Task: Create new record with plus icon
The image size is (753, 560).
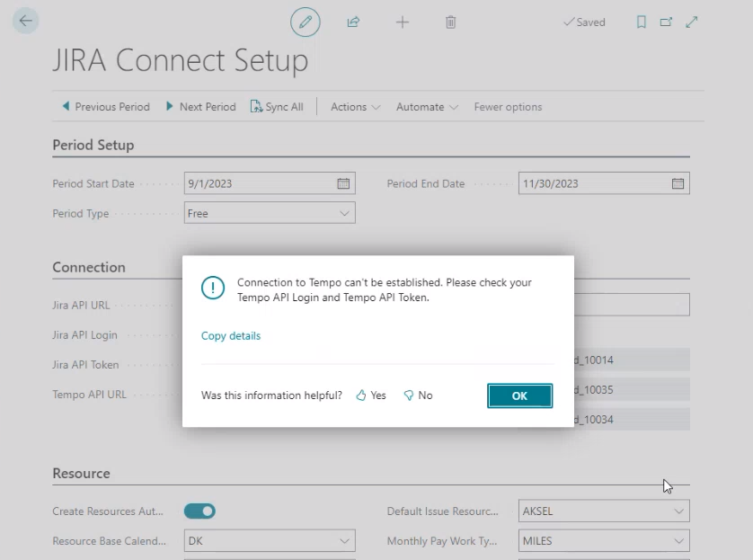Action: click(x=403, y=22)
